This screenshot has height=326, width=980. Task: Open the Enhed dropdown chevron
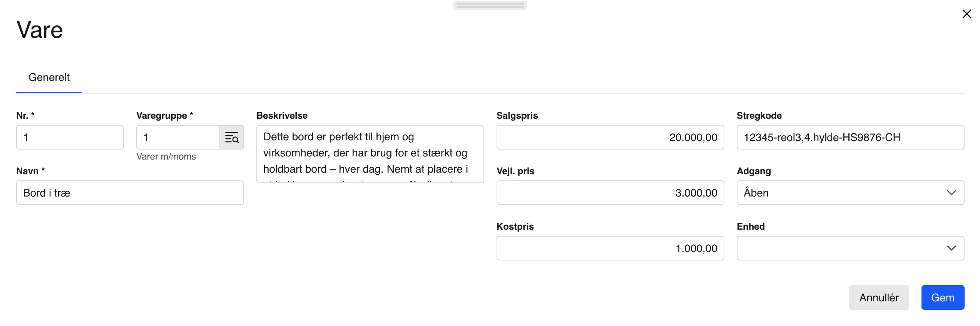951,248
